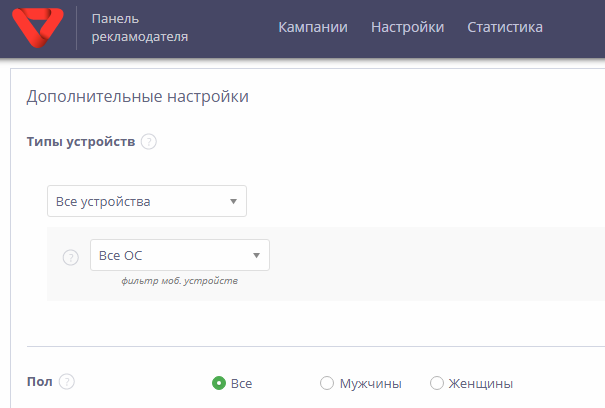Select the Все gender radio button

pos(219,383)
